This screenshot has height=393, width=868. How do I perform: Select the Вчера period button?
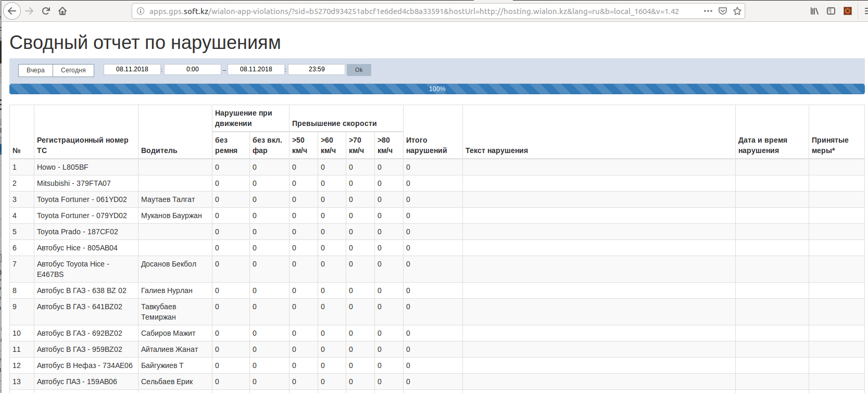coord(35,70)
